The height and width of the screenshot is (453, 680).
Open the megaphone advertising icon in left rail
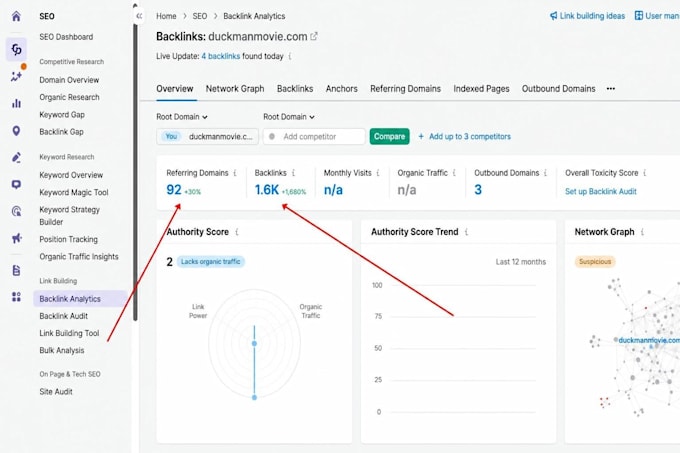pyautogui.click(x=16, y=238)
